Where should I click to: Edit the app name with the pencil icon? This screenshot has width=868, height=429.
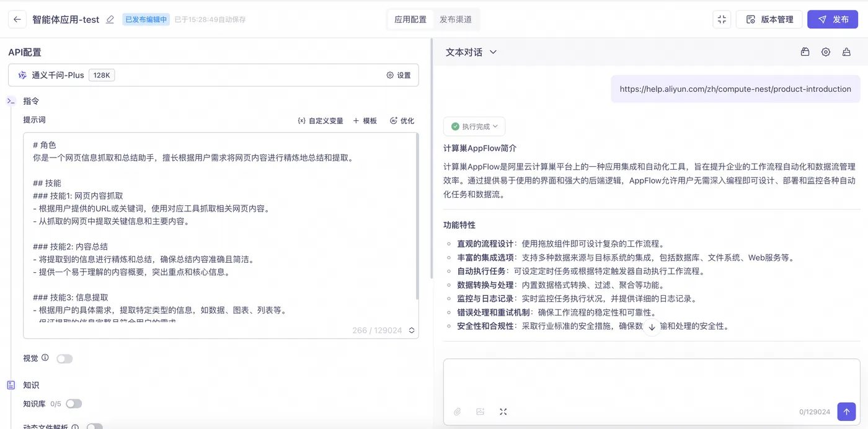click(110, 19)
